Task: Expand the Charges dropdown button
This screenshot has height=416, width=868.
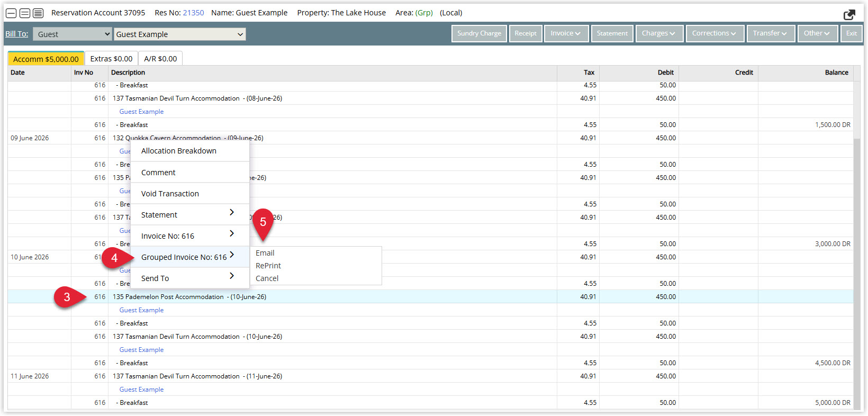Action: pos(659,33)
